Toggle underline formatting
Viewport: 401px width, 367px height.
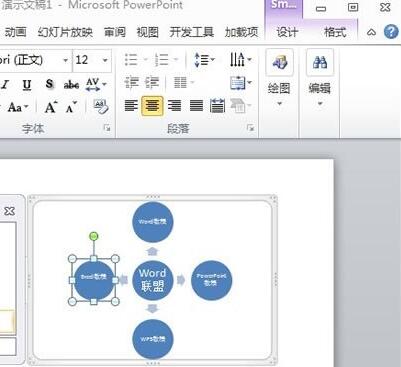[x=27, y=85]
